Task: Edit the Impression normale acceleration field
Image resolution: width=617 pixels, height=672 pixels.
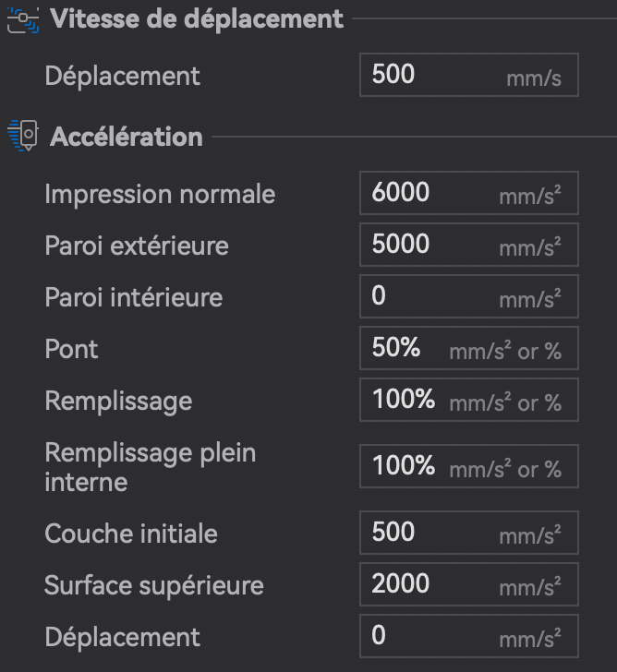Action: [x=469, y=193]
